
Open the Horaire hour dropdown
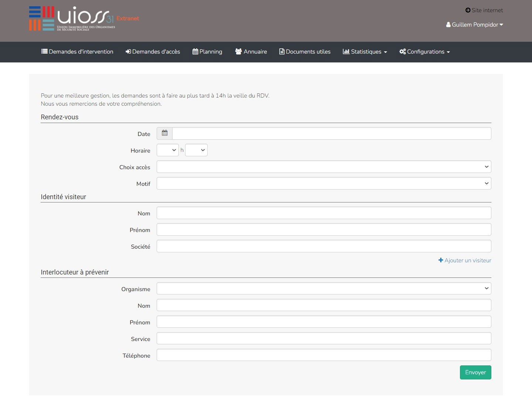168,150
